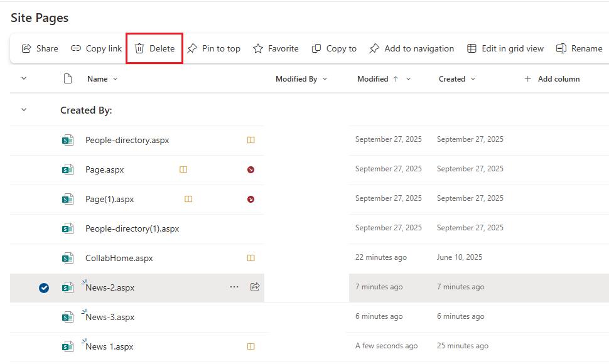Open CollabHome.aspx file

(x=119, y=258)
